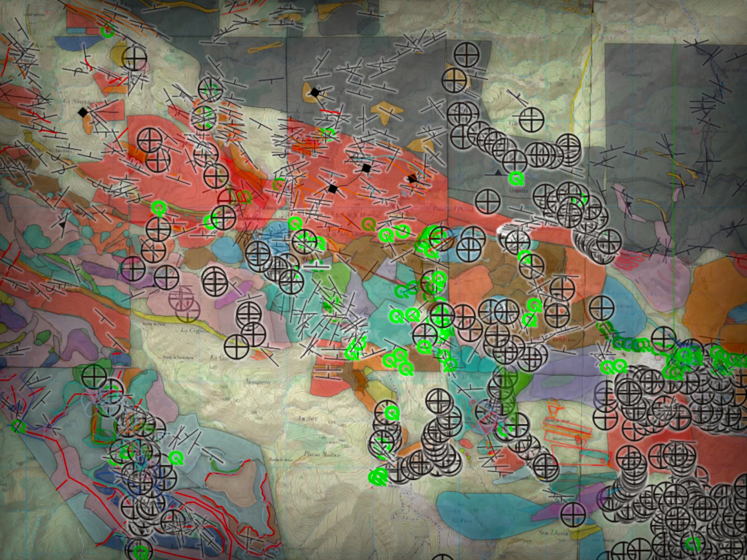Image resolution: width=747 pixels, height=560 pixels.
Task: Select the black arrowhead in the pink western area
Action: tap(62, 225)
